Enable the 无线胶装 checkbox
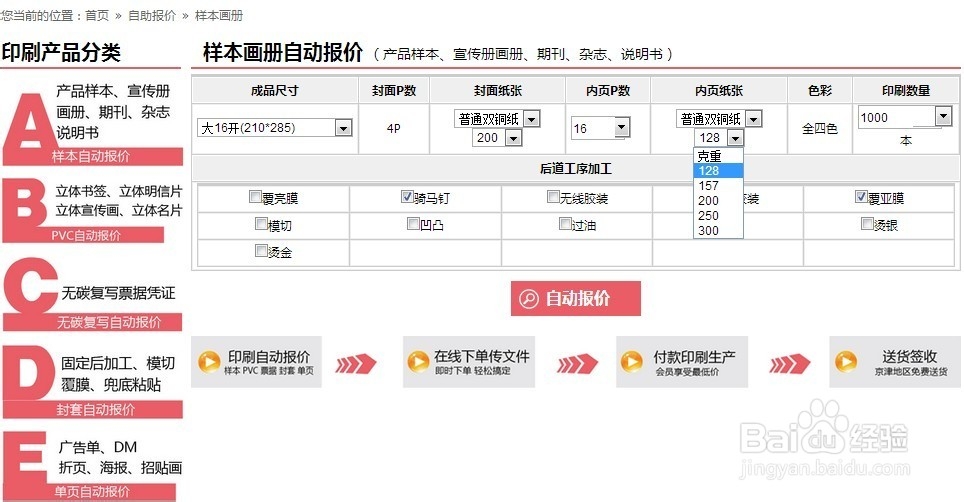Viewport: 964px width, 502px height. 553,197
